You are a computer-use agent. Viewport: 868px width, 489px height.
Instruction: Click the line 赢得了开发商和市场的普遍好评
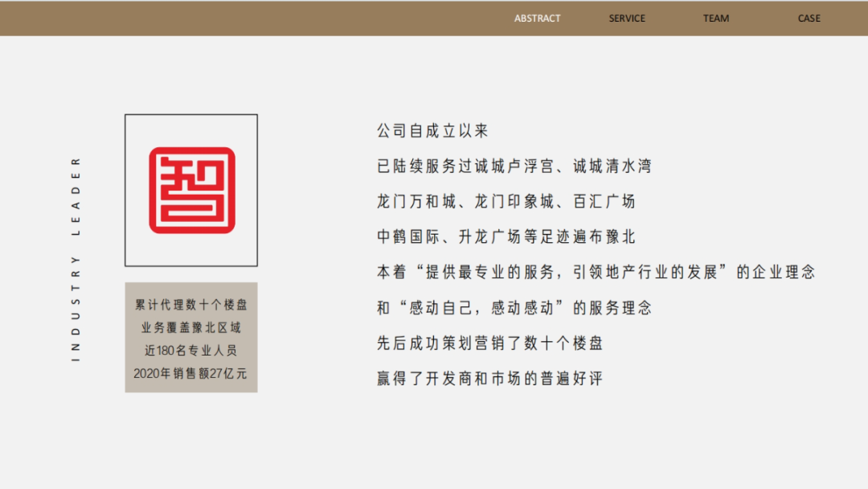click(490, 379)
